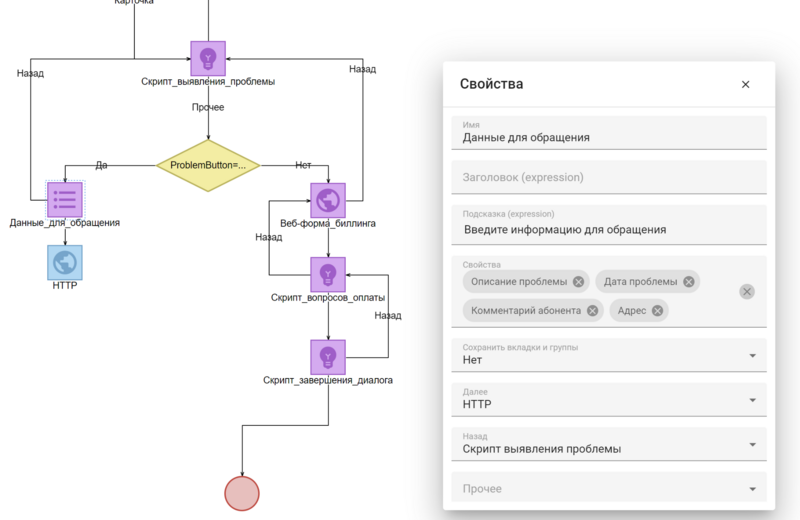
Task: Select the Скрипт_выявления_проблемы lightbulb node
Action: (208, 58)
